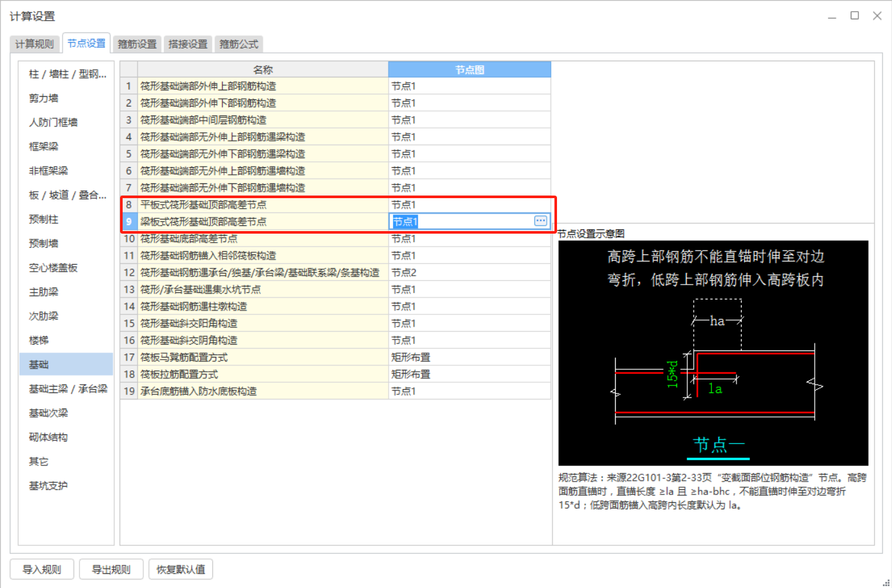
Task: Select the 空心楼盖板 category
Action: tap(66, 268)
